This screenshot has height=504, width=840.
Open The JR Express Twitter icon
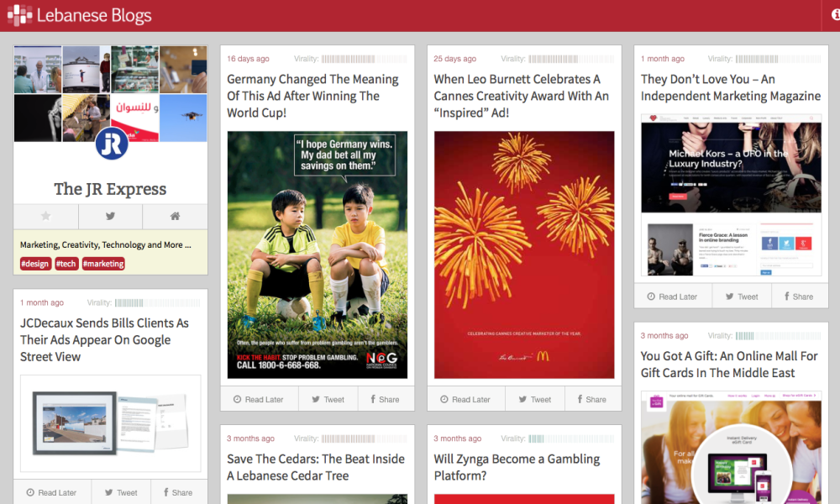[x=110, y=216]
